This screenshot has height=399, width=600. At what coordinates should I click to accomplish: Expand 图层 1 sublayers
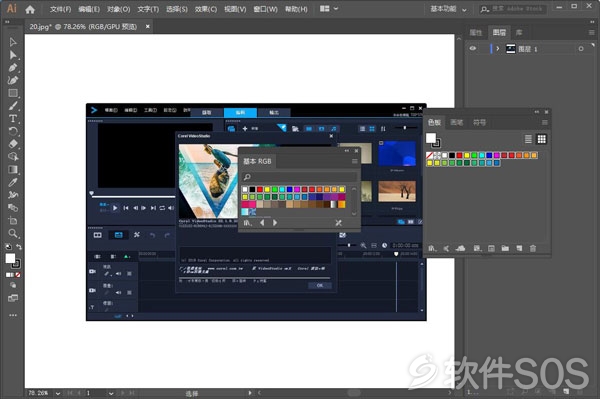click(497, 49)
